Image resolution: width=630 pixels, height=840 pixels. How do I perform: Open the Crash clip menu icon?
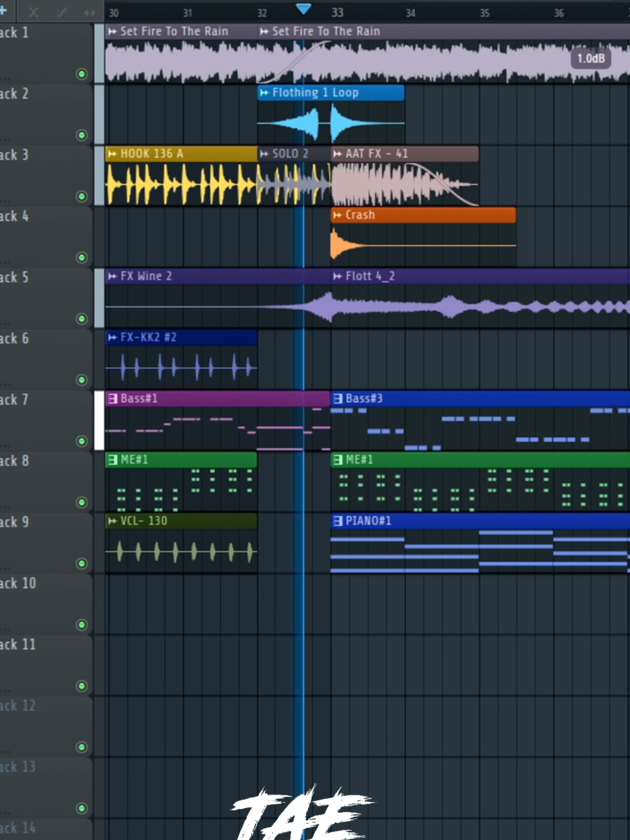click(x=337, y=215)
